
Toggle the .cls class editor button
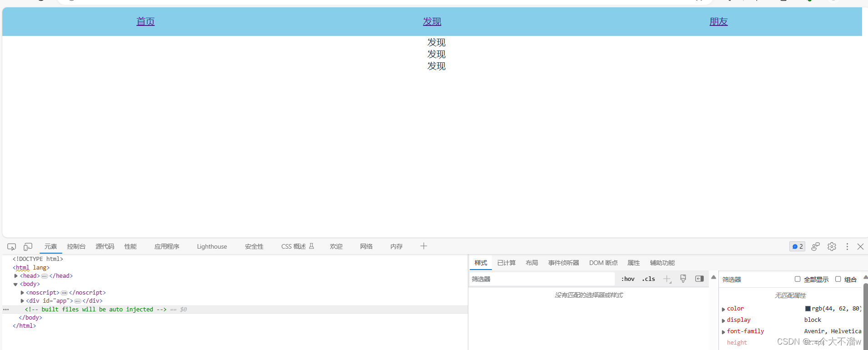point(648,279)
